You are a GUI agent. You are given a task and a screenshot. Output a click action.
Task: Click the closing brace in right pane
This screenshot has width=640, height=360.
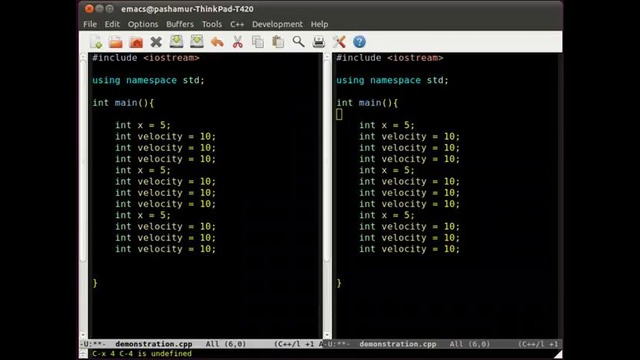coord(339,283)
